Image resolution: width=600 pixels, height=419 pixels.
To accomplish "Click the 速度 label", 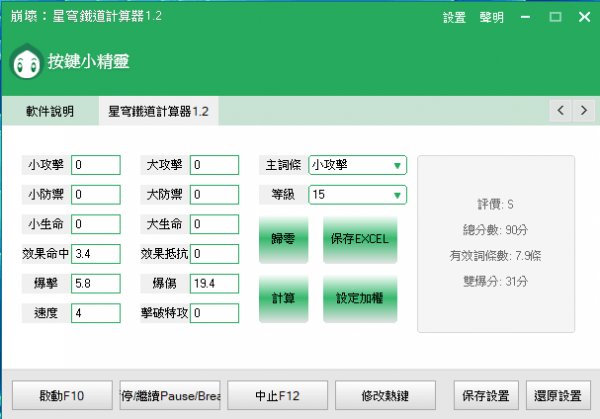I will click(x=46, y=313).
